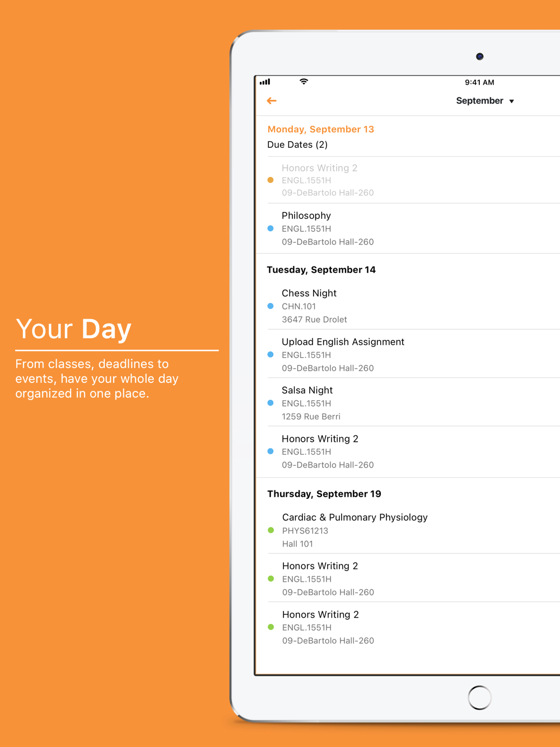Image resolution: width=560 pixels, height=747 pixels.
Task: Select Upload English Assignment item
Action: pyautogui.click(x=343, y=342)
